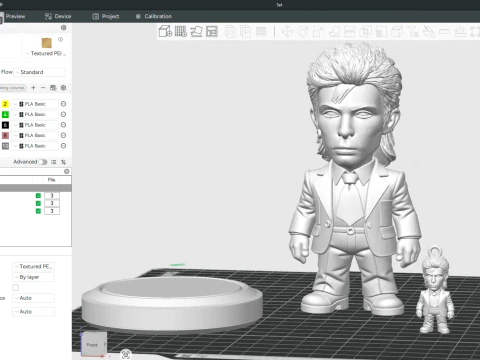Select the Lay on face tool
The height and width of the screenshot is (360, 480).
334,32
